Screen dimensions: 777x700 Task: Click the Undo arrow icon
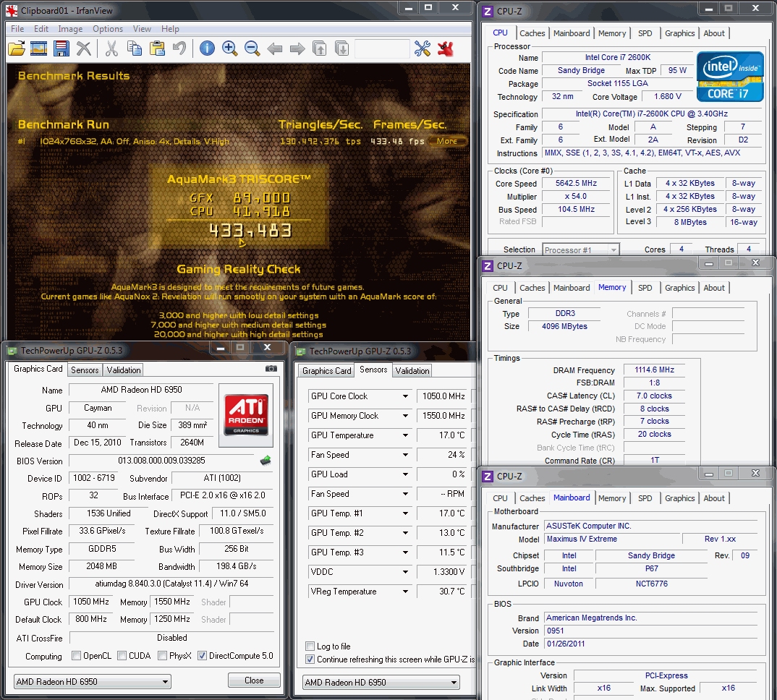[x=179, y=48]
